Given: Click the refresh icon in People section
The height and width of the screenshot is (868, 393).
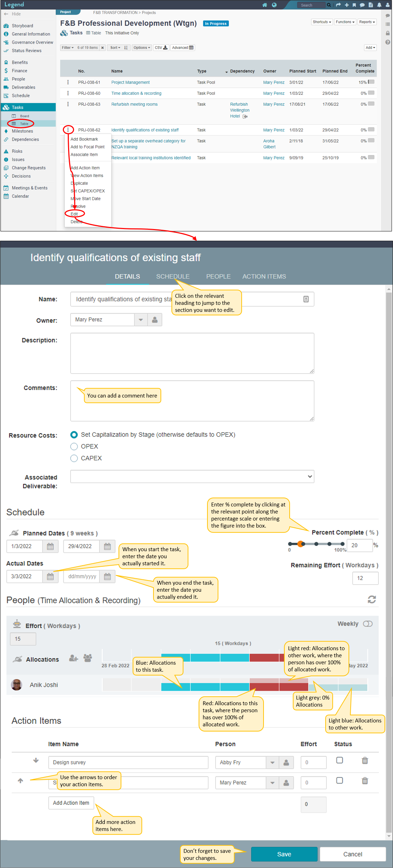Looking at the screenshot, I should [x=372, y=599].
